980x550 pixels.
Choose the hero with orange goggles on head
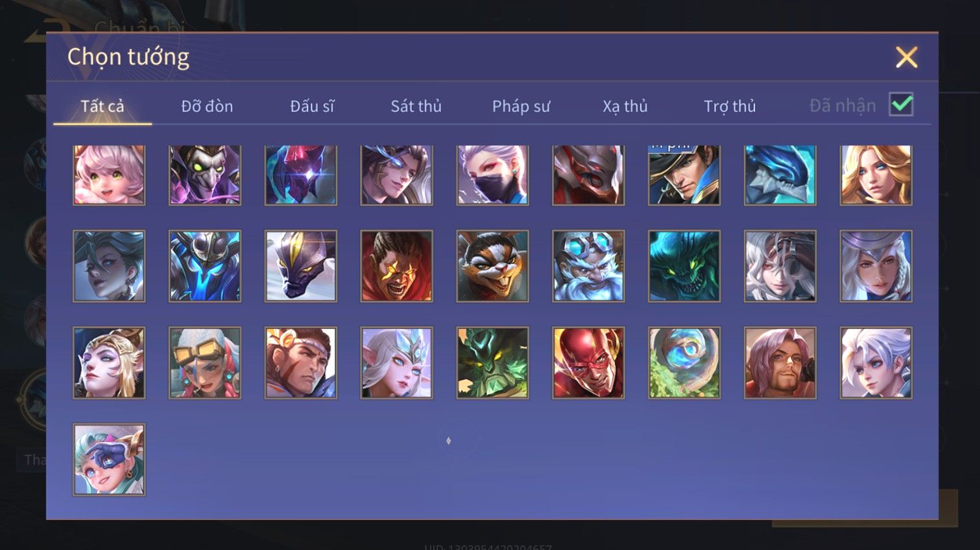(x=205, y=363)
